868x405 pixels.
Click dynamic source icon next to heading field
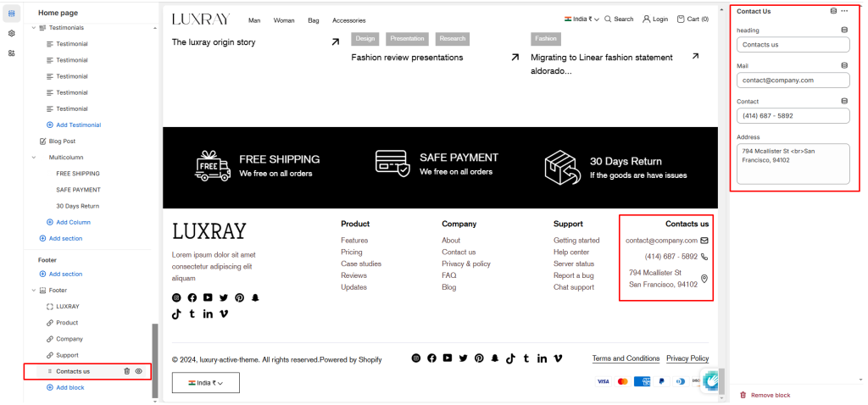pos(844,30)
